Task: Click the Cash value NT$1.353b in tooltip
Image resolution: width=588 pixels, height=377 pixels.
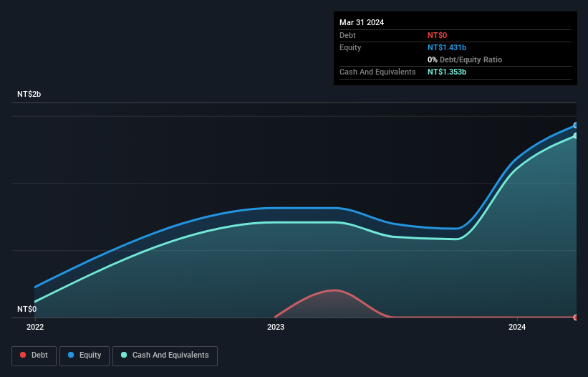Action: [x=447, y=72]
